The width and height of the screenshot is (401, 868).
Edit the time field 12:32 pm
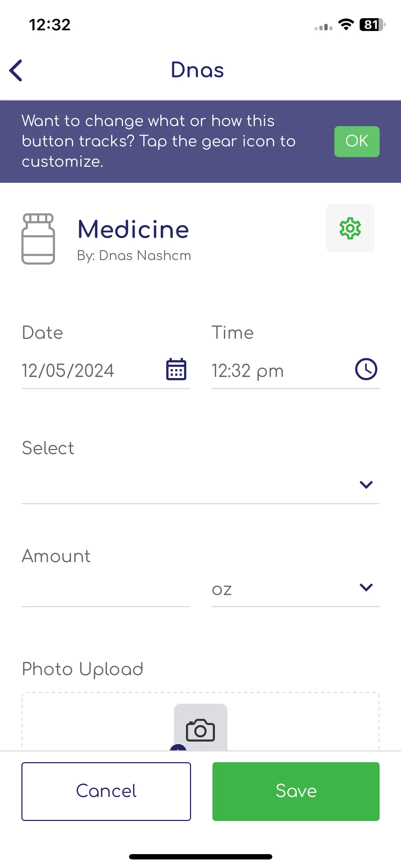click(x=295, y=371)
